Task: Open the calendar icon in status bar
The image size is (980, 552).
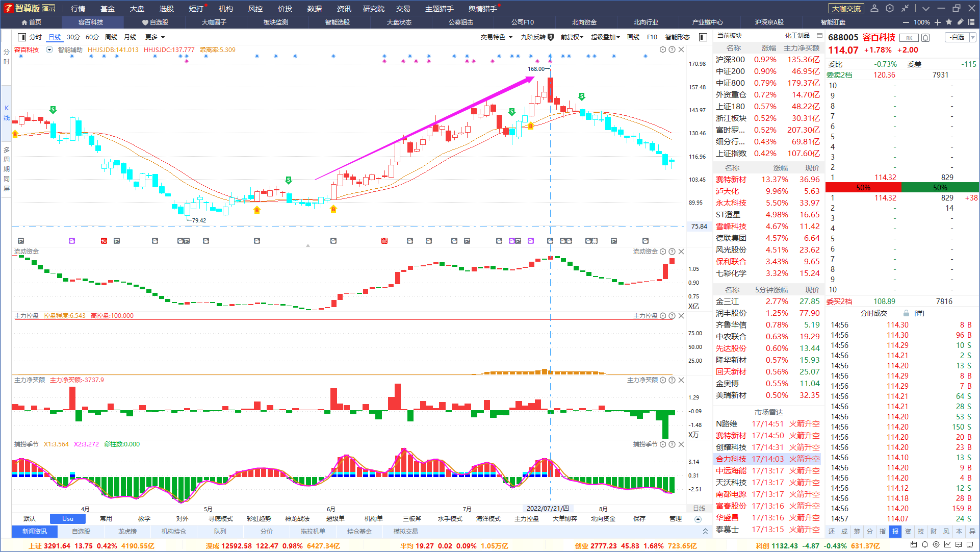Action: pos(914,545)
